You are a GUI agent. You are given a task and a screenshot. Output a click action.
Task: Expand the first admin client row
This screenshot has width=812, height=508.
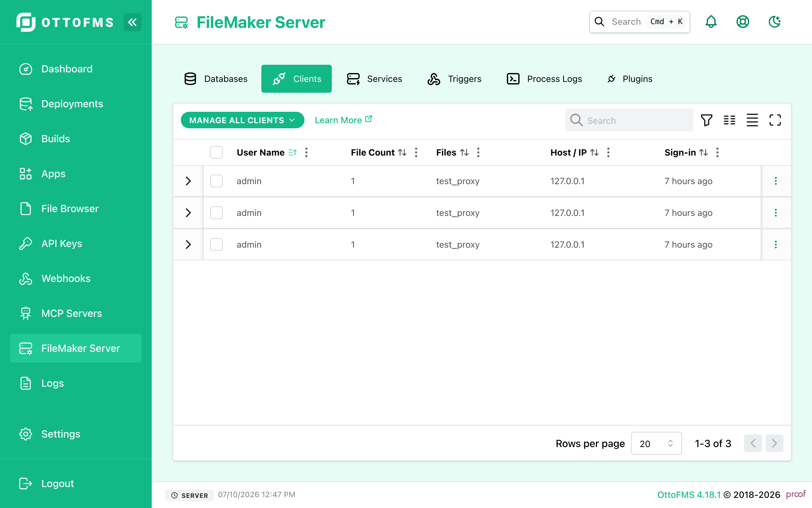point(188,181)
